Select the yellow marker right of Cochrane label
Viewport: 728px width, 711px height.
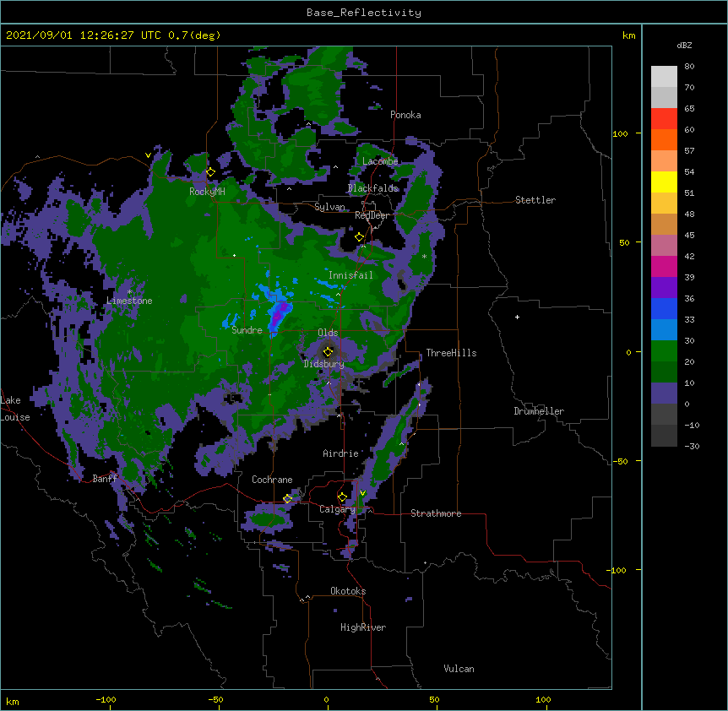(x=288, y=499)
